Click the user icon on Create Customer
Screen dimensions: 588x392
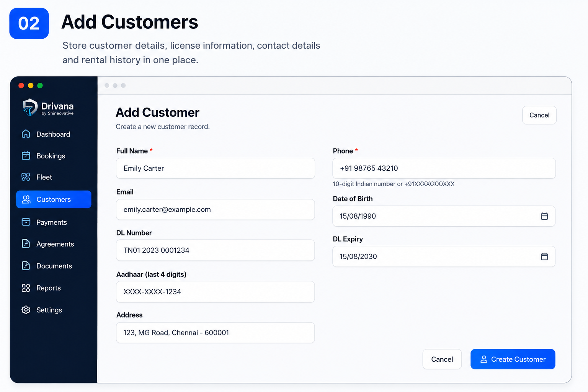484,359
